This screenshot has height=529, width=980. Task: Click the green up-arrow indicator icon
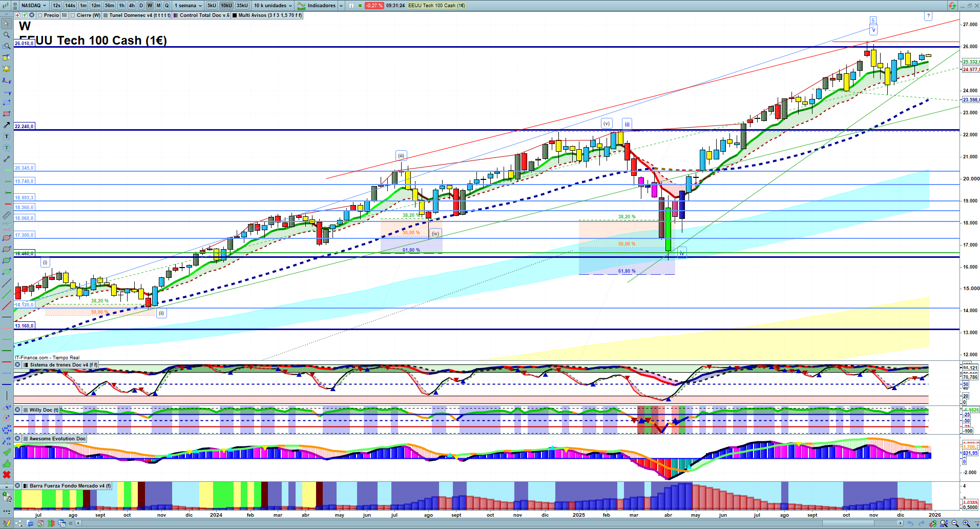point(25,15)
